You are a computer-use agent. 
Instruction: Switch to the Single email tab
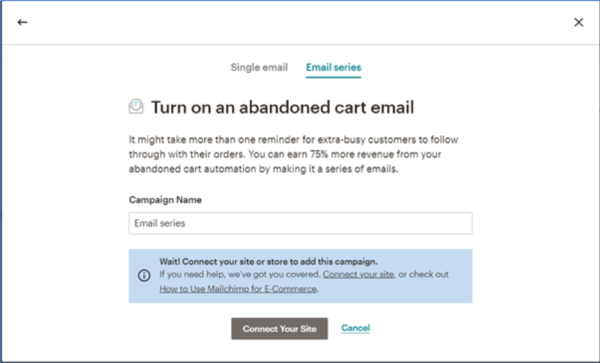259,67
